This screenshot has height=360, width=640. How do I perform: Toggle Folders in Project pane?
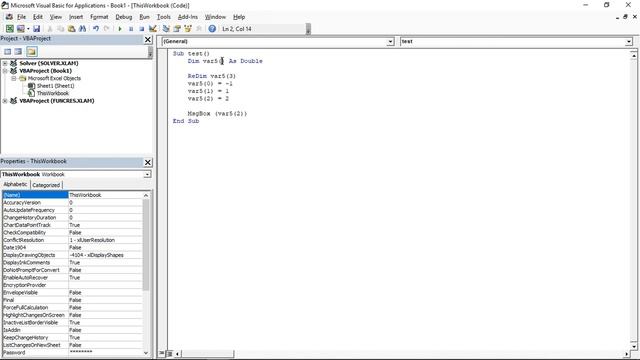pos(32,51)
